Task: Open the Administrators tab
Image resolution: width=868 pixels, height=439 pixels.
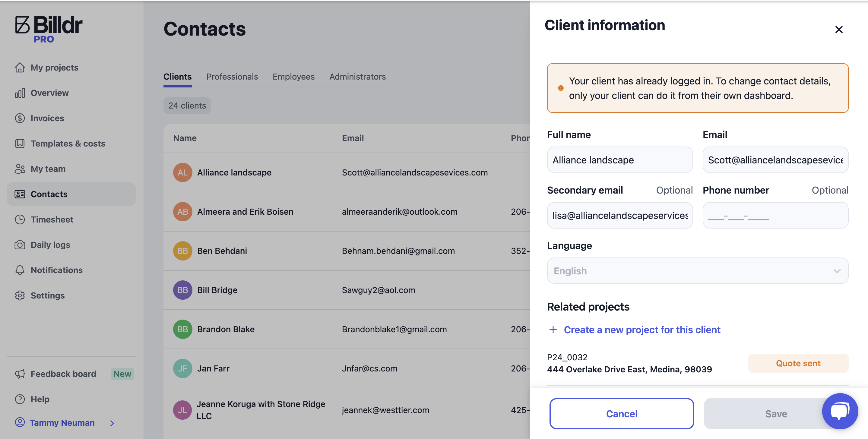Action: pyautogui.click(x=357, y=77)
